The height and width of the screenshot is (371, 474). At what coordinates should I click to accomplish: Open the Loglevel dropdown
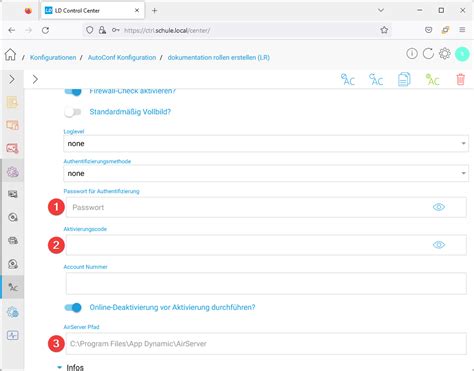(x=266, y=144)
